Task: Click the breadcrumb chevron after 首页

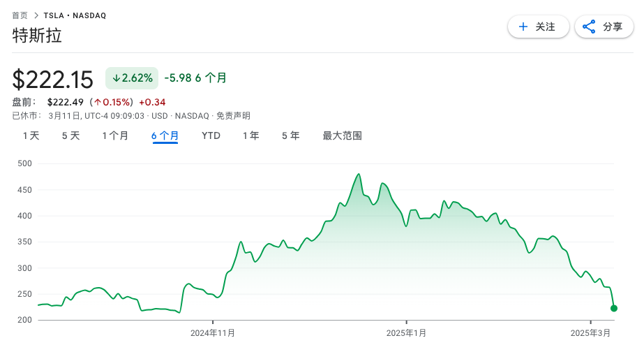Action: point(36,15)
